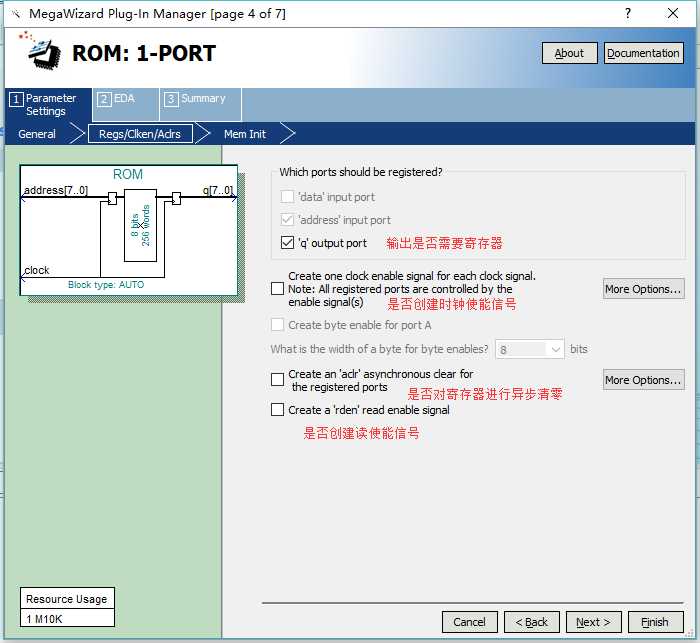Click the q[7..0] output label

click(218, 190)
